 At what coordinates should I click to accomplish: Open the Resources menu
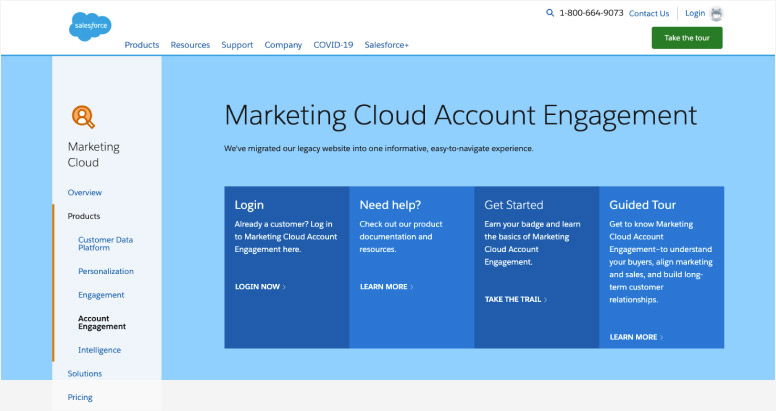pos(190,45)
